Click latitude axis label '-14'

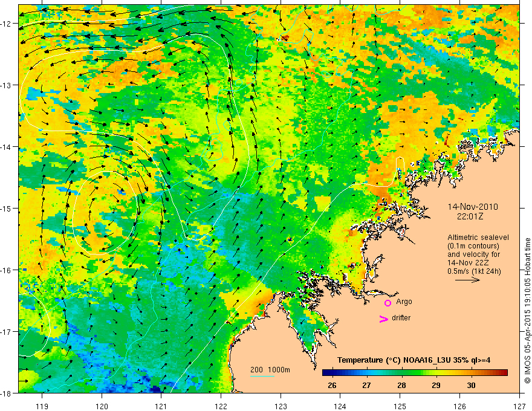coord(7,147)
